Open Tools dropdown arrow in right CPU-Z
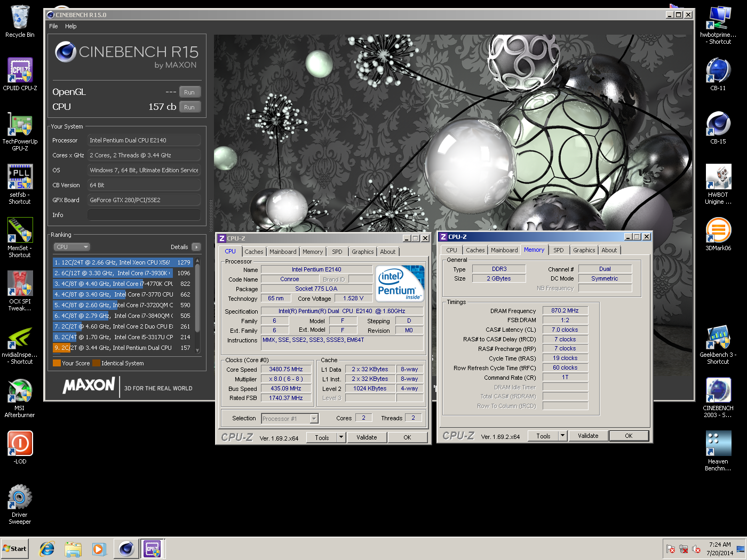 [x=563, y=436]
